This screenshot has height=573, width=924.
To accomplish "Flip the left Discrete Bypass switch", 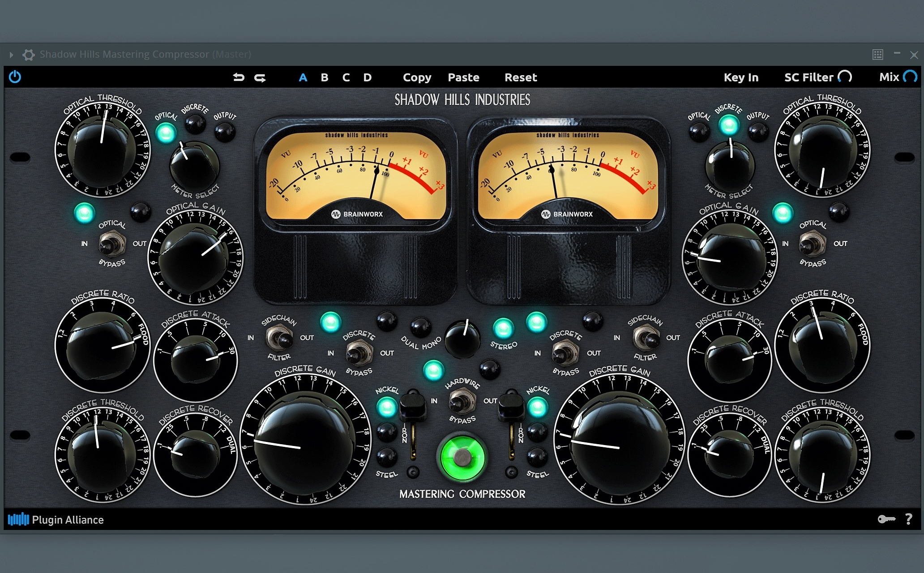I will pos(359,353).
